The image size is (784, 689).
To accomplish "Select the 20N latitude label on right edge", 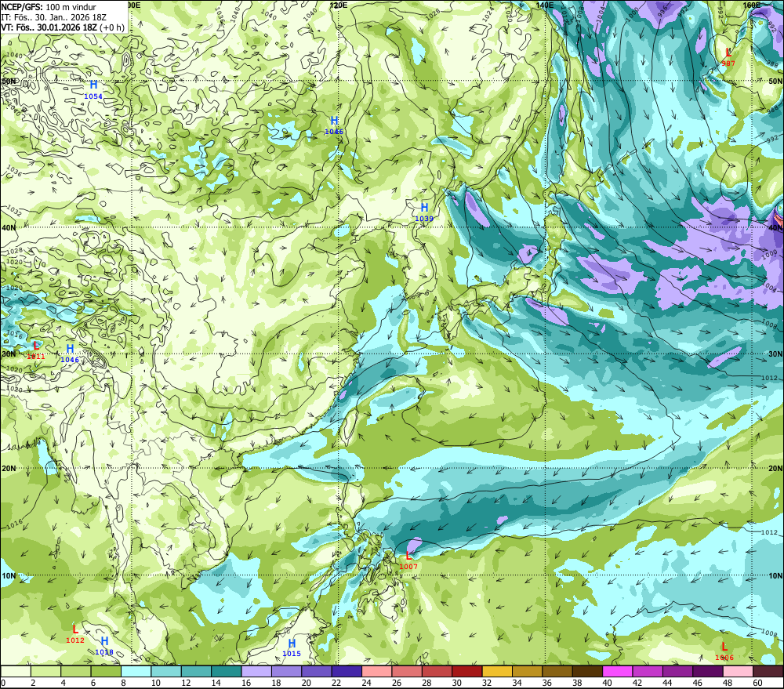I will pos(775,469).
